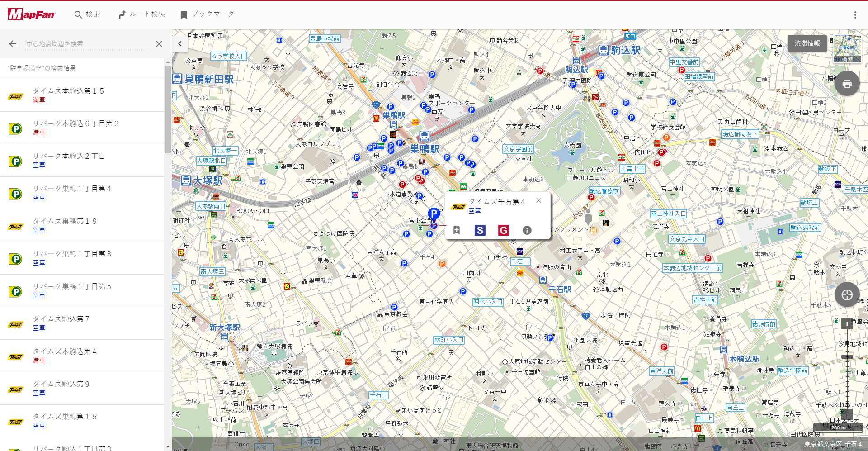Go back with the left arrow in search panel
Screen dimensions: 868x451
[13, 44]
